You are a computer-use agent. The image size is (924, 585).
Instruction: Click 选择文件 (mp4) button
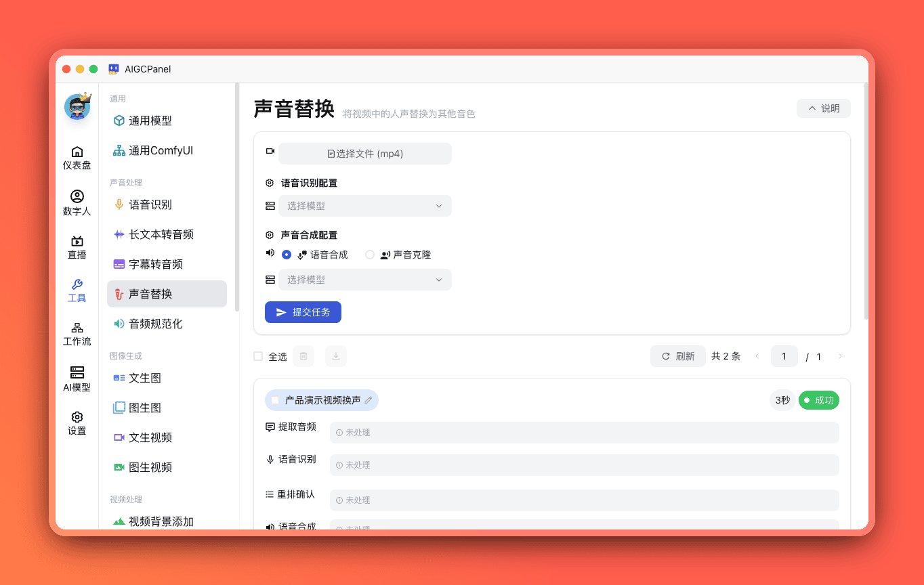pos(365,154)
